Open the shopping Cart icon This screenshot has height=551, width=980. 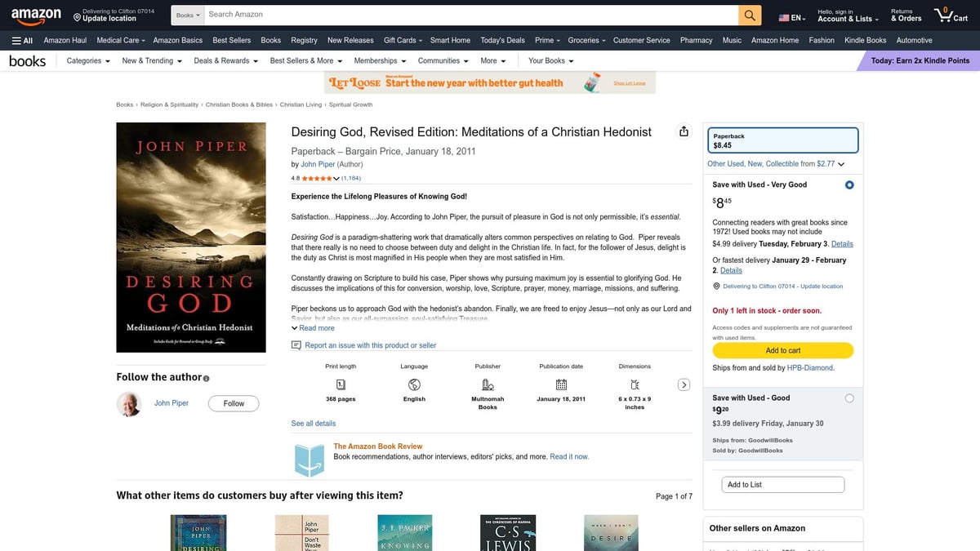click(945, 14)
